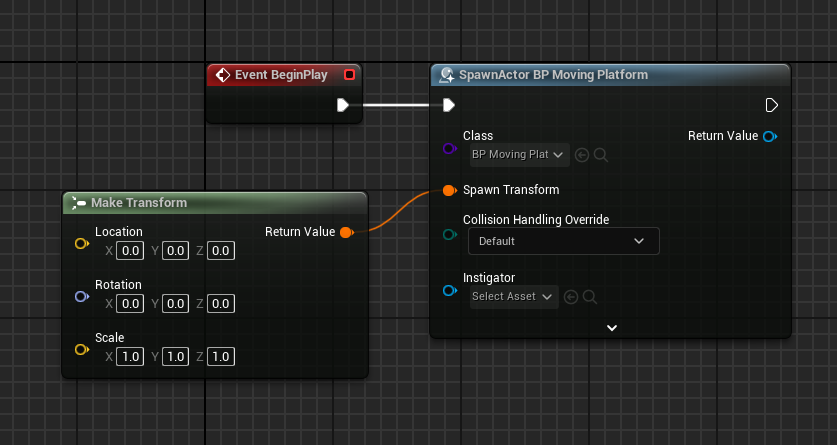Image resolution: width=837 pixels, height=445 pixels.
Task: Select the Make Transform node header
Action: 215,203
